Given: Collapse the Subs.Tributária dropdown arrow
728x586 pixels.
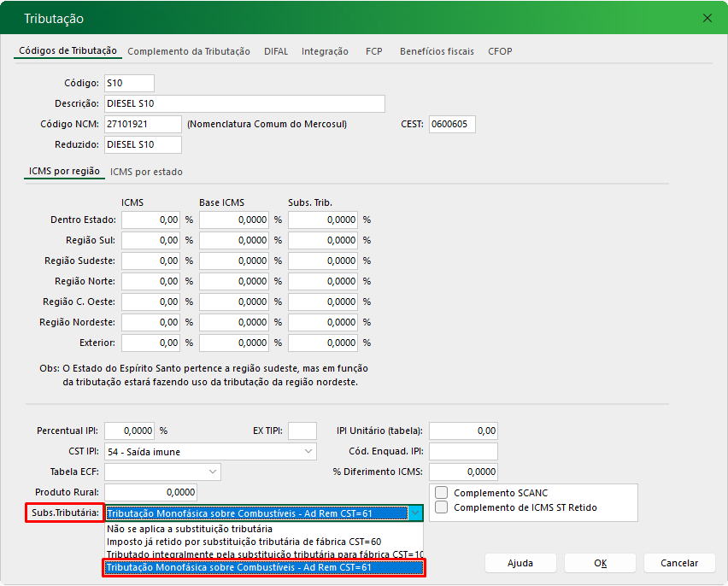Looking at the screenshot, I should 415,513.
